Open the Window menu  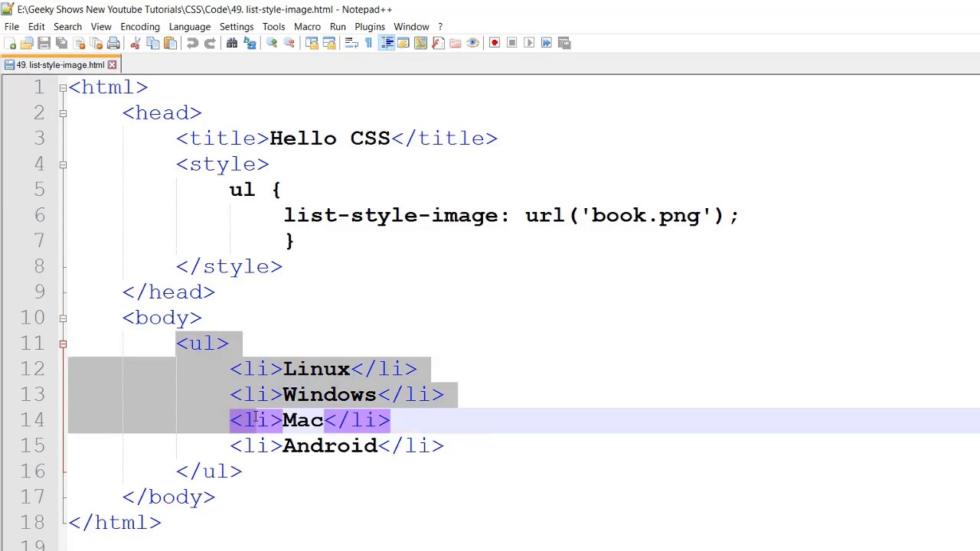click(x=411, y=27)
